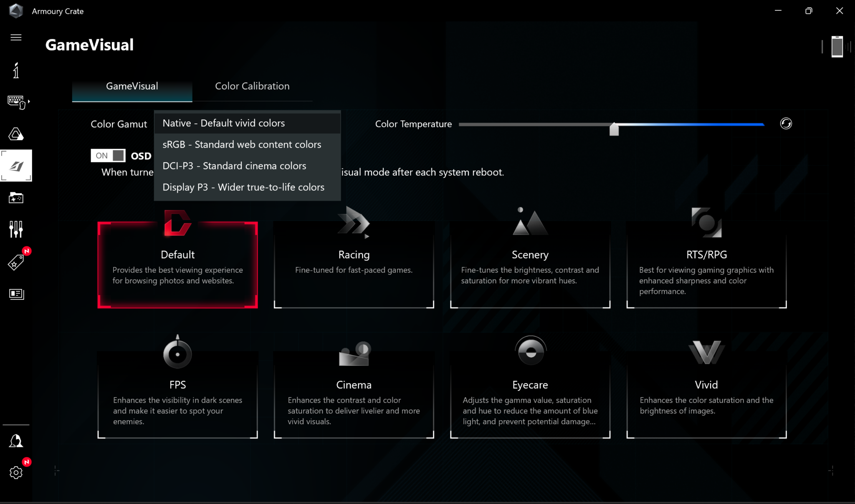The image size is (855, 504).
Task: Switch to the Color Calibration tab
Action: tap(252, 86)
